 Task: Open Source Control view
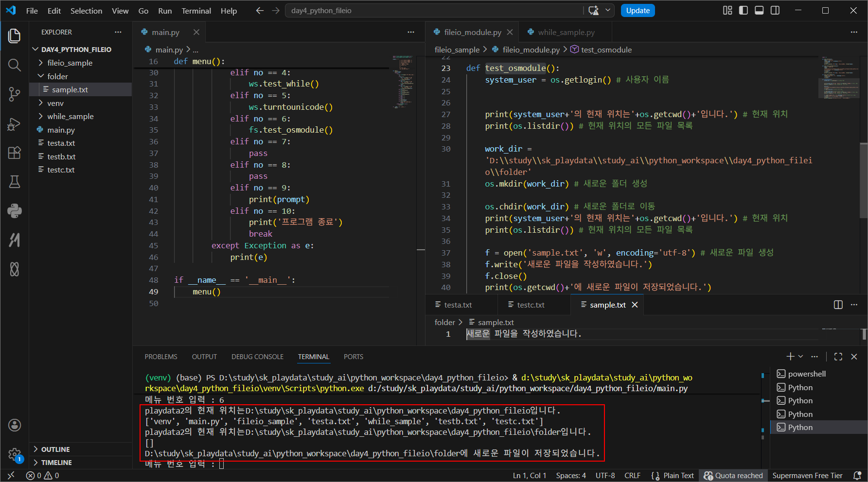(15, 94)
